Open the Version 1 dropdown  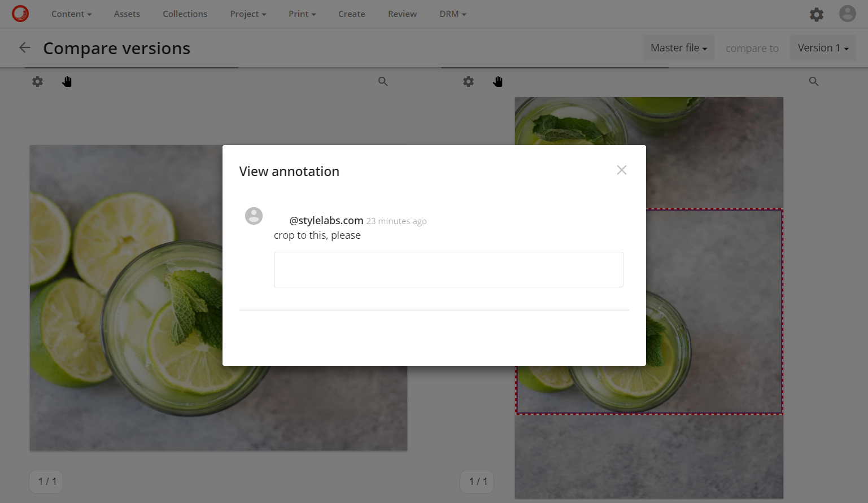click(x=822, y=47)
